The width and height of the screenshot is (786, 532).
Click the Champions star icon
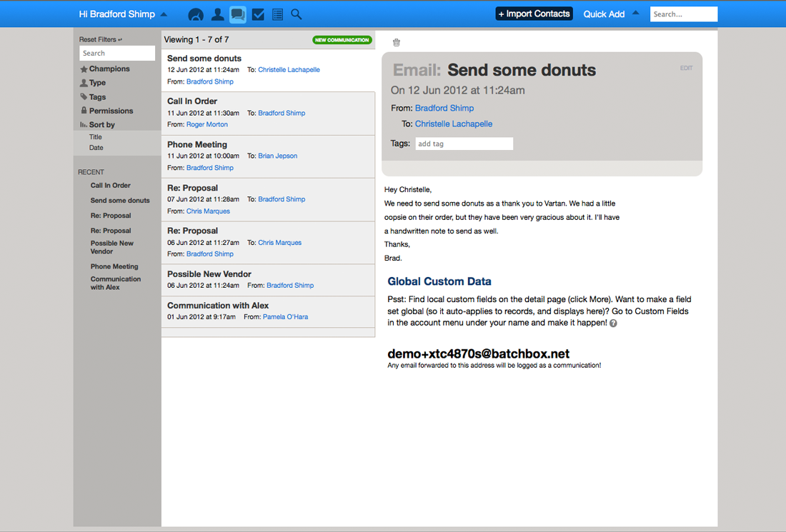click(x=84, y=69)
